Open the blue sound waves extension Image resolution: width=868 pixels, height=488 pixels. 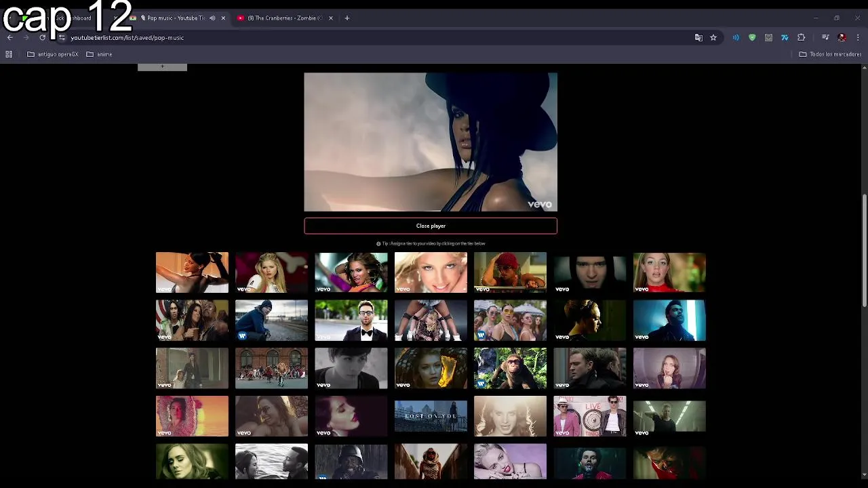point(736,38)
